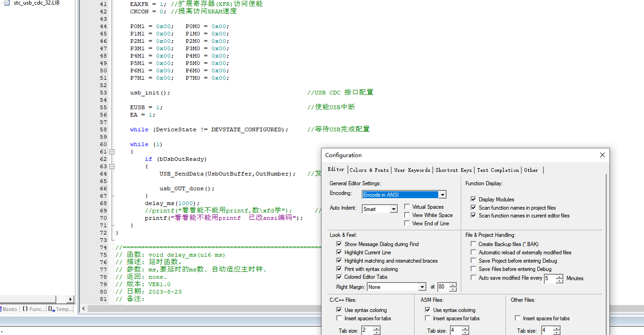Viewport: 644px width, 335px height.
Task: Click the Other Files Tab size field
Action: click(547, 330)
